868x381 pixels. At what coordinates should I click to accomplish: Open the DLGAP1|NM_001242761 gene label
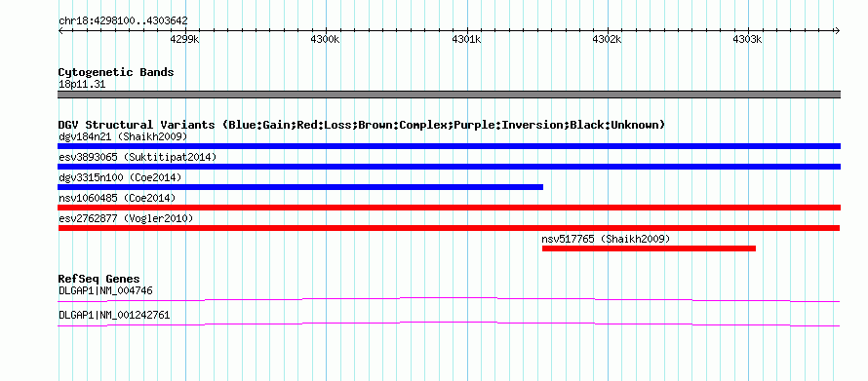click(x=114, y=315)
